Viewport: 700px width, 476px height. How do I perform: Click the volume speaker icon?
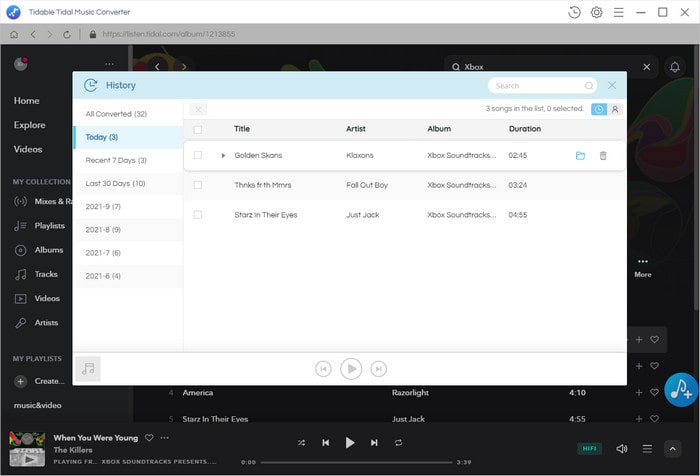pyautogui.click(x=622, y=449)
